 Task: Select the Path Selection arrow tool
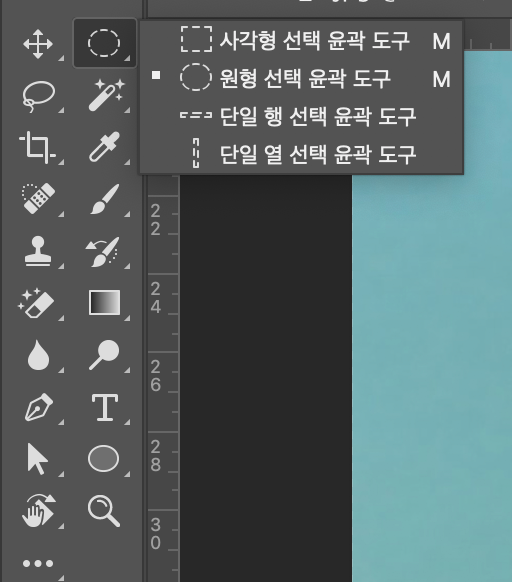click(x=37, y=459)
